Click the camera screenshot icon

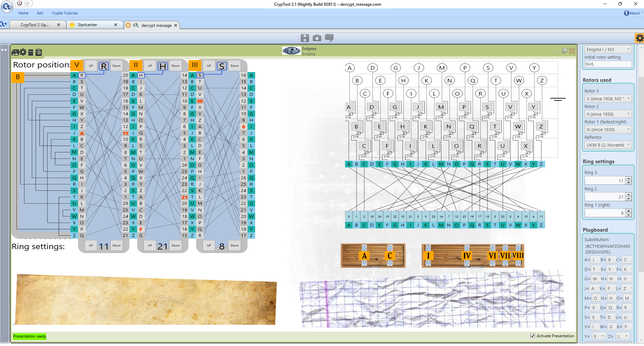pyautogui.click(x=317, y=38)
